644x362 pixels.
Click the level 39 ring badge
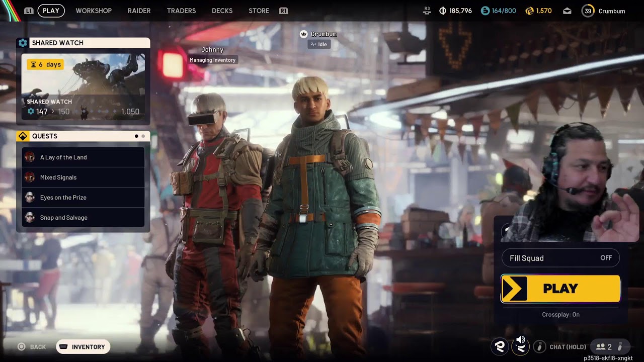(x=588, y=11)
